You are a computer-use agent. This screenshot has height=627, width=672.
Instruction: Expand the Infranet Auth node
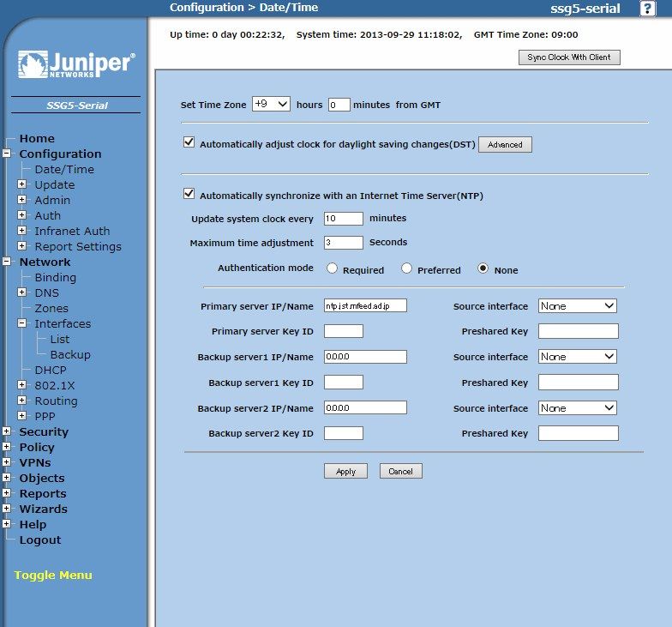(x=22, y=230)
